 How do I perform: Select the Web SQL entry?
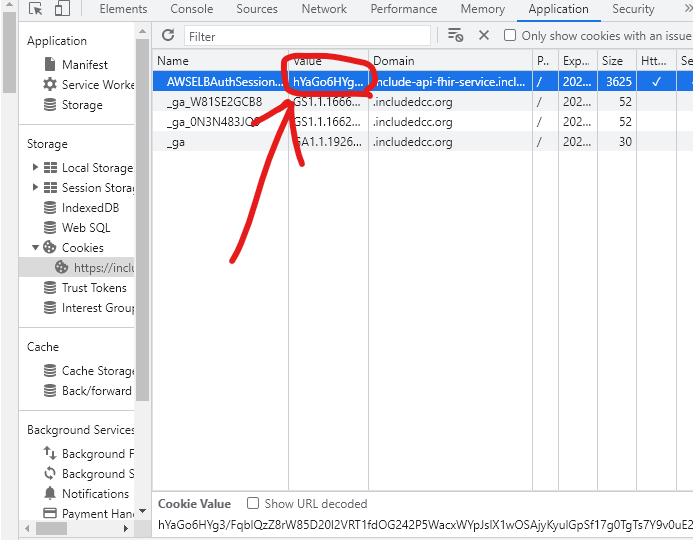click(77, 228)
